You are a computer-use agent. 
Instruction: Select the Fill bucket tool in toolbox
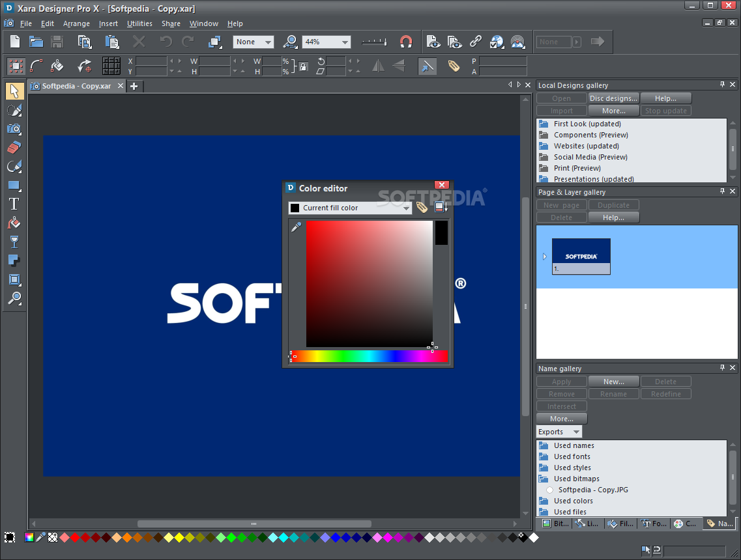[x=14, y=223]
